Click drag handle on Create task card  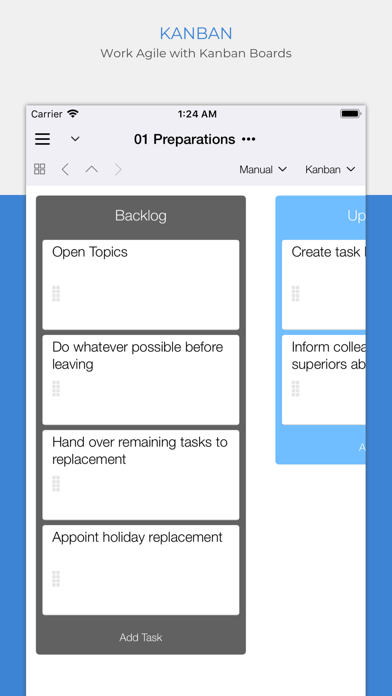coord(295,293)
